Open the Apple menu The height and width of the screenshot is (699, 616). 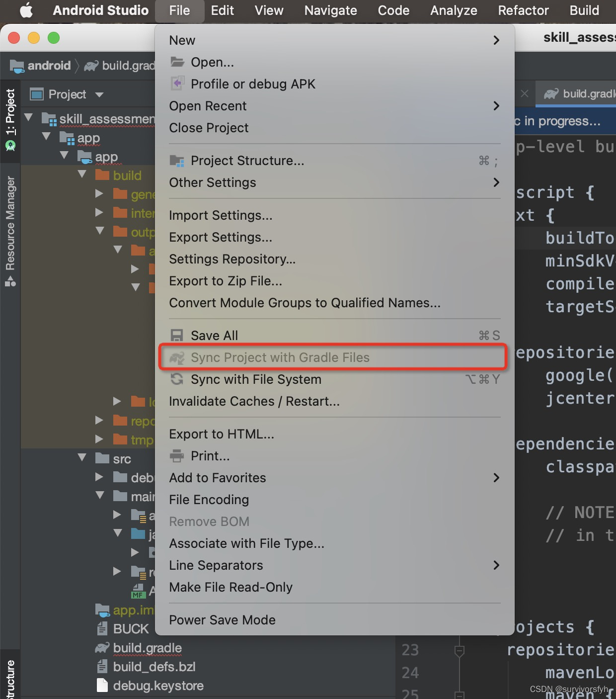(x=26, y=10)
